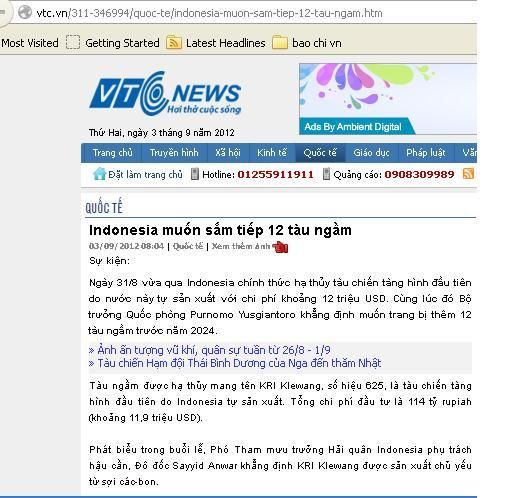
Task: Click the phone icon next to Hotline
Action: click(194, 174)
